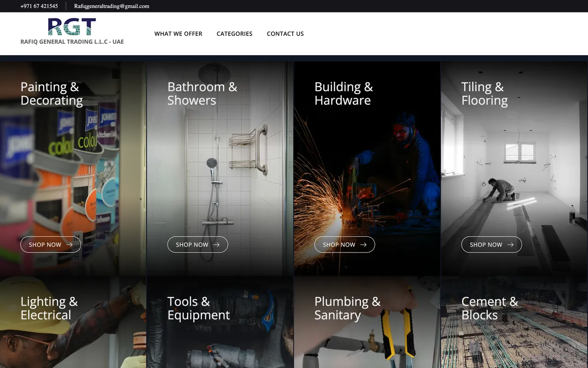
Task: Select the Cement & Blocks category
Action: (x=490, y=308)
